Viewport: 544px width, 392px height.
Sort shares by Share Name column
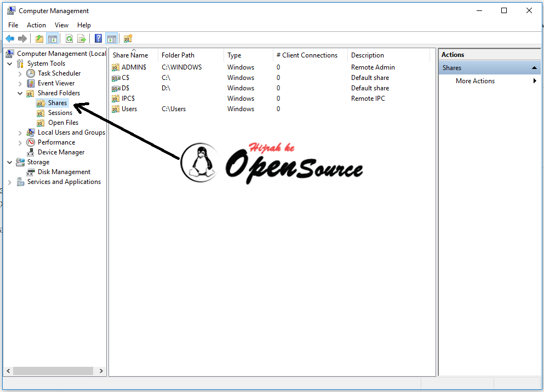[130, 55]
